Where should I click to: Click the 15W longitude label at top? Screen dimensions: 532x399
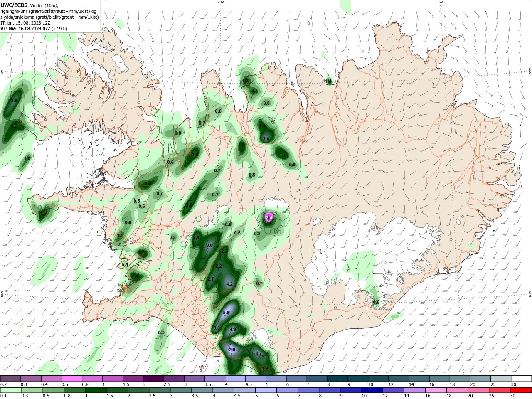pyautogui.click(x=440, y=2)
